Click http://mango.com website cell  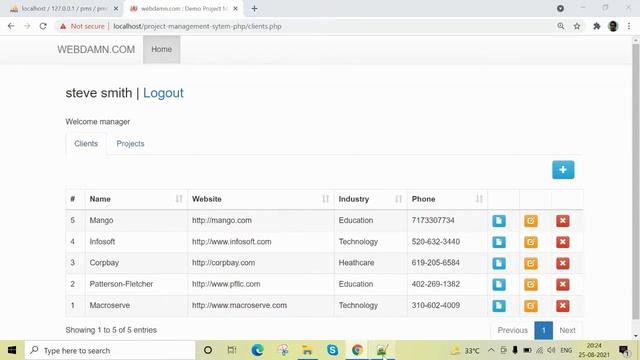[222, 220]
